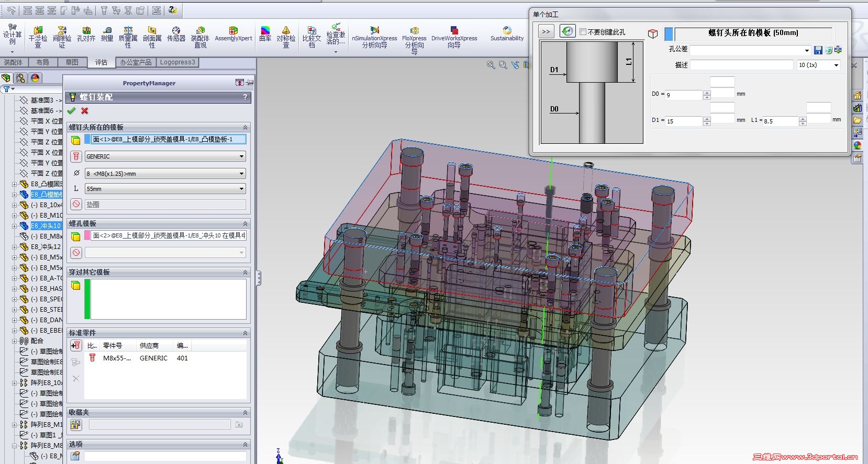Open the zoom to fit view icon

[491, 65]
